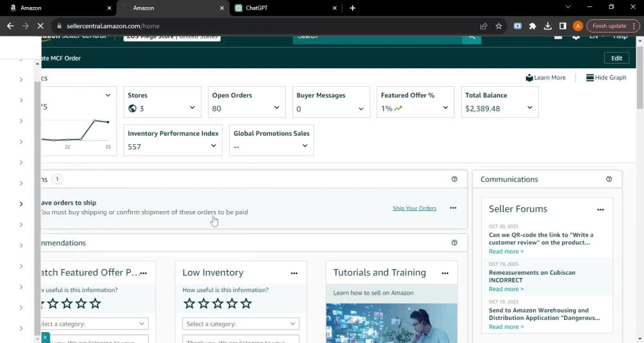Rate Low Inventory five stars
Viewport: 644px width, 343px height.
coord(246,304)
